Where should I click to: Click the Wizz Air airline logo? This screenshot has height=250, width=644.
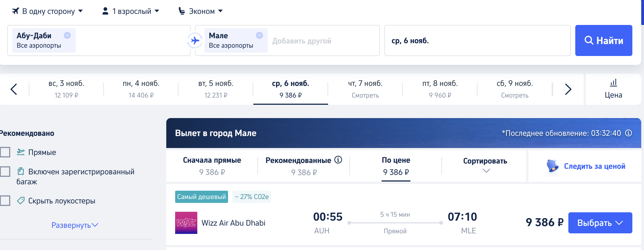click(186, 223)
